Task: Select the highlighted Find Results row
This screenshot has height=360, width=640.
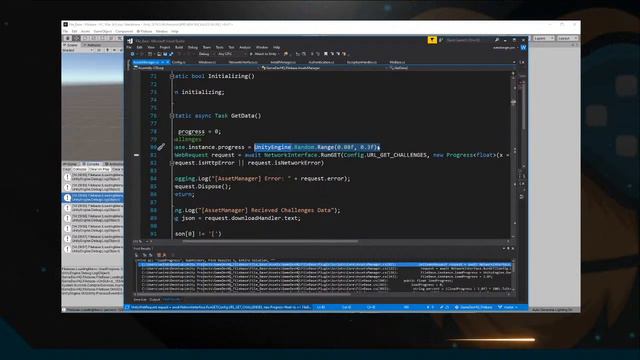Action: pyautogui.click(x=324, y=264)
